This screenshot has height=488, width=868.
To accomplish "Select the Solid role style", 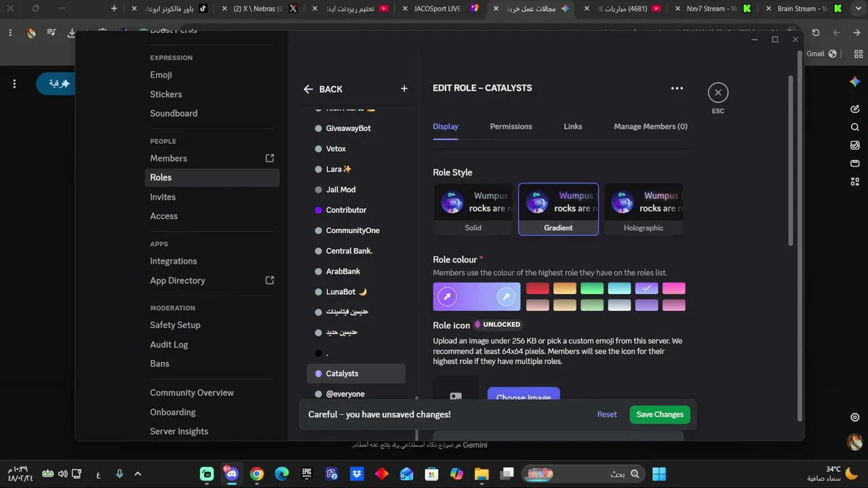I will tap(473, 209).
